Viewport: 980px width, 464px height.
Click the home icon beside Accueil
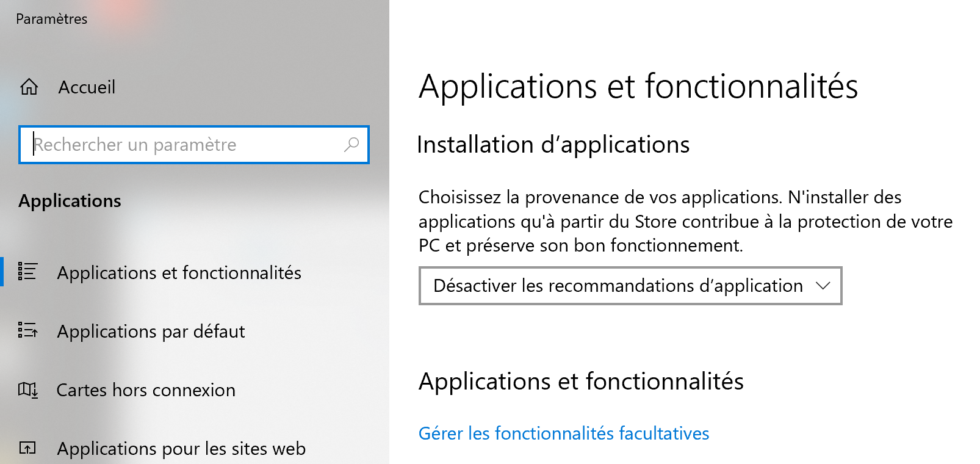[29, 87]
